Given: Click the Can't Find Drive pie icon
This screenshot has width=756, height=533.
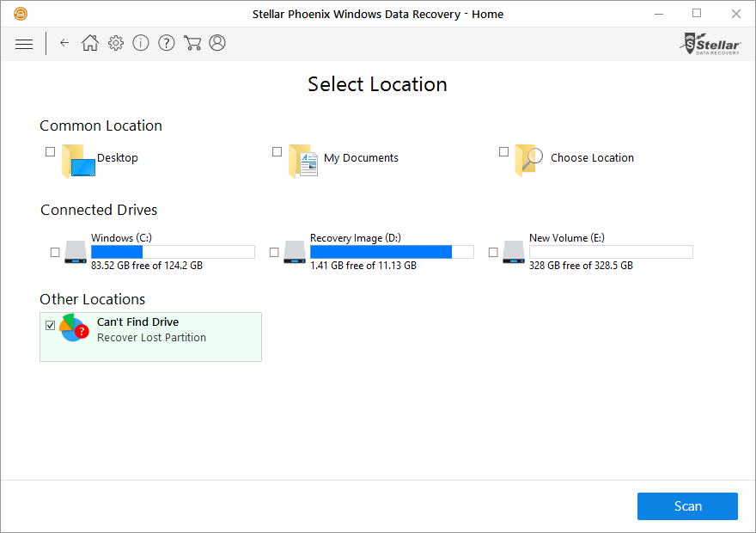Looking at the screenshot, I should (x=74, y=328).
